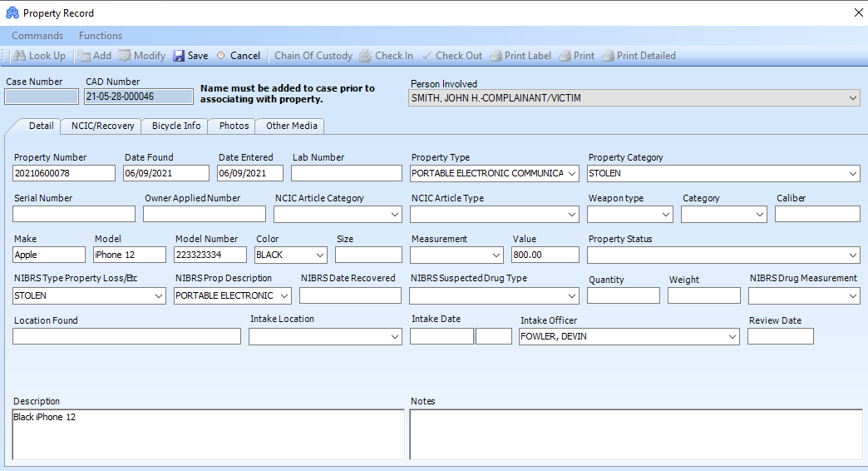The width and height of the screenshot is (868, 471).
Task: Open the Commands menu
Action: [x=37, y=36]
